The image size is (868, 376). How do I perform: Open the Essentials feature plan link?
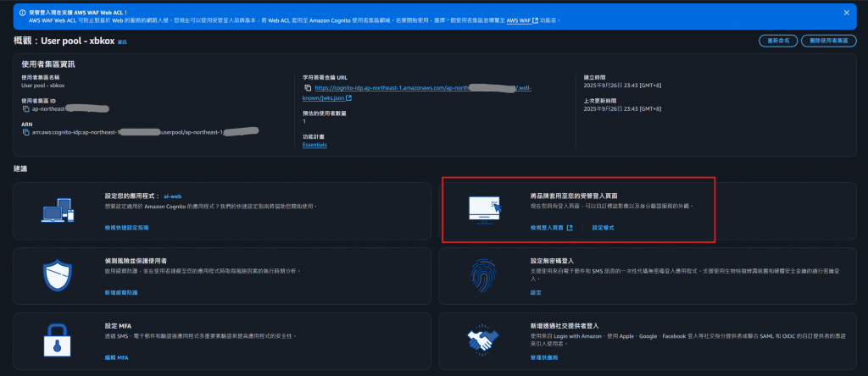[x=314, y=145]
